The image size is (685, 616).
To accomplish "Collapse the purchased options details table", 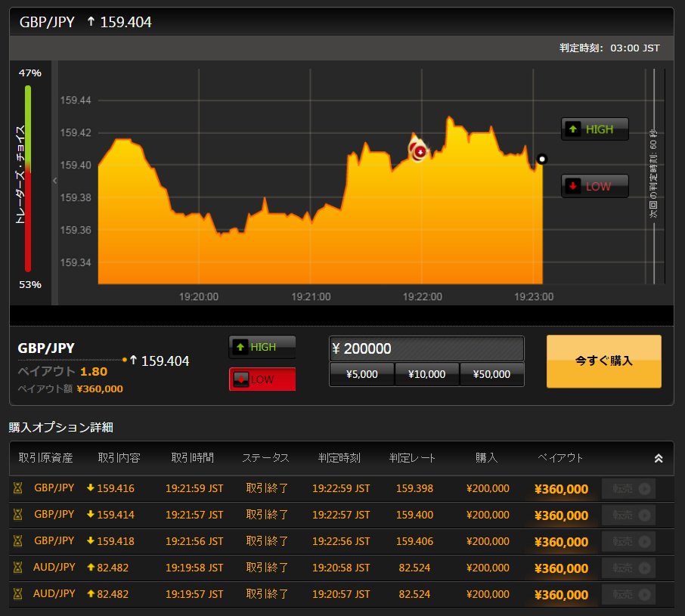I will 659,458.
